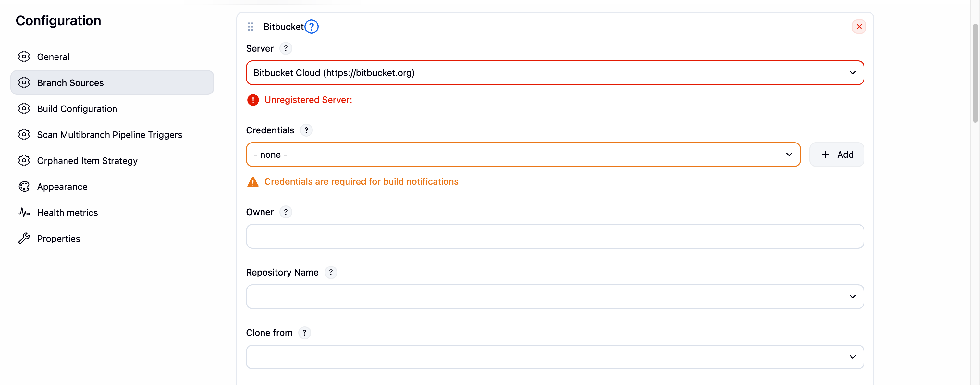Open help for the Credentials field
Image resolution: width=980 pixels, height=385 pixels.
tap(306, 130)
